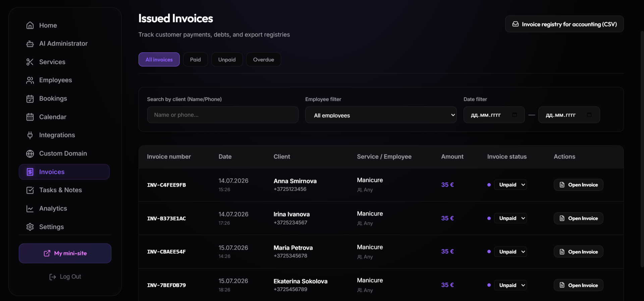The height and width of the screenshot is (301, 644).
Task: Click the Log Out arrow icon
Action: point(53,277)
